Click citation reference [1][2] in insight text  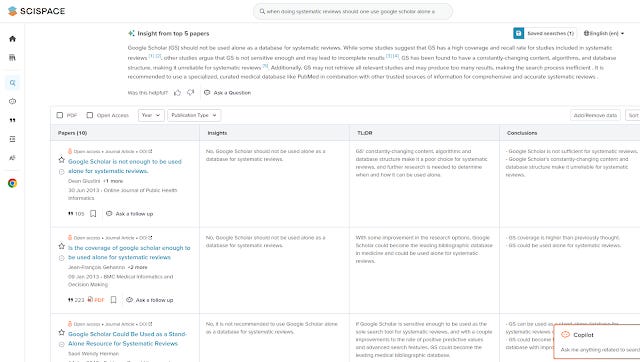click(x=155, y=56)
